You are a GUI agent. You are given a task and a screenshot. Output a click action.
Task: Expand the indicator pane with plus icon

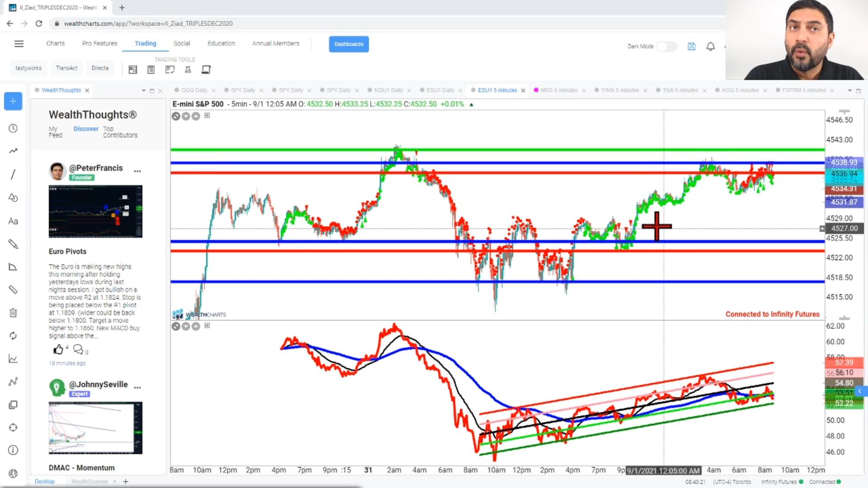coord(207,325)
